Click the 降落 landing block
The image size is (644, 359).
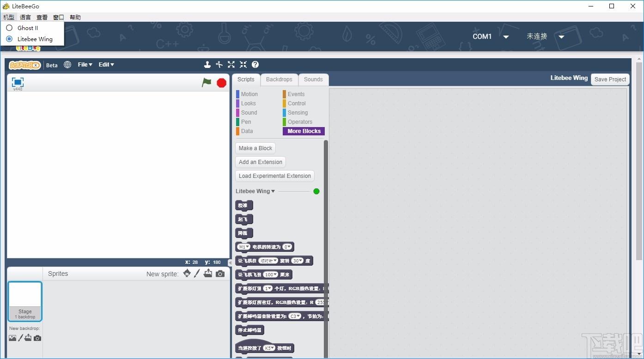tap(244, 233)
